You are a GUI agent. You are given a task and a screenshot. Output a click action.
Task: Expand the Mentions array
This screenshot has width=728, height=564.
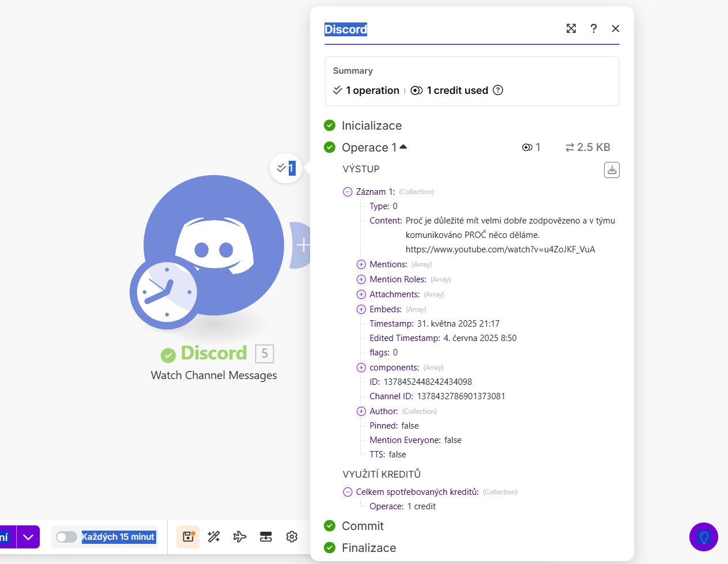tap(361, 264)
